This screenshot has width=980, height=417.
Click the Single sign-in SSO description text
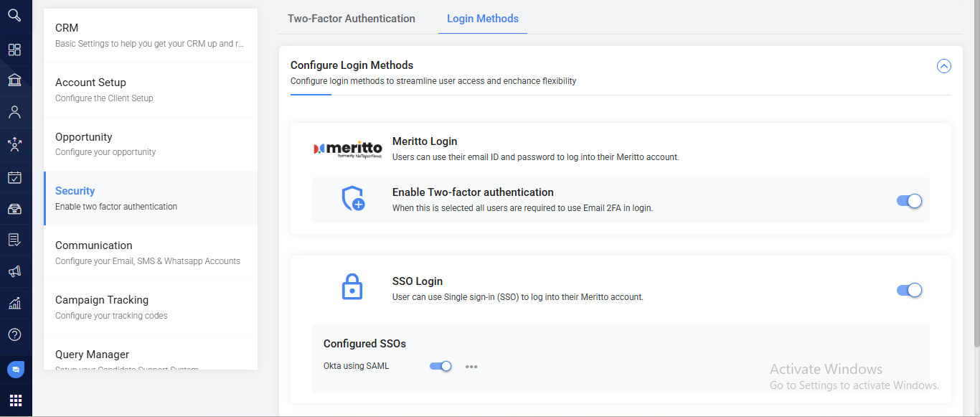pyautogui.click(x=518, y=296)
